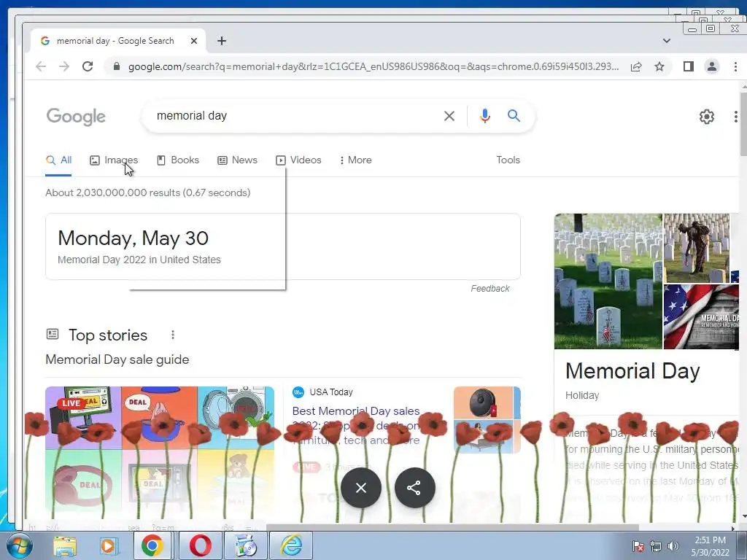Viewport: 747px width, 560px height.
Task: Start voice search with microphone icon
Action: [x=485, y=116]
